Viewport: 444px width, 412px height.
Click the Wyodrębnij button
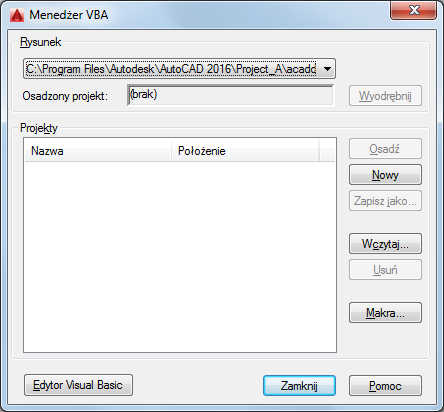pyautogui.click(x=385, y=96)
